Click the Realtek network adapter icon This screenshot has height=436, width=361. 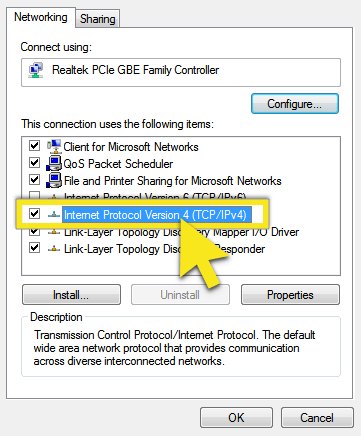click(x=36, y=70)
